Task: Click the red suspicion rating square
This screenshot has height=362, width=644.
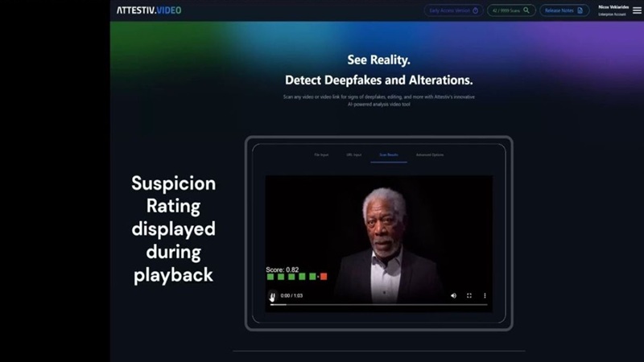Action: pyautogui.click(x=324, y=277)
